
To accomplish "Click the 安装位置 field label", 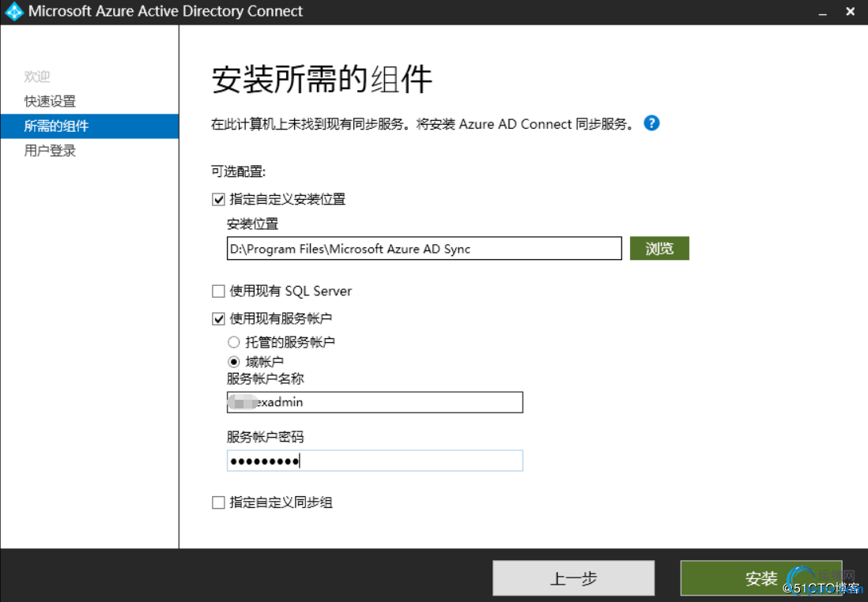I will [252, 224].
